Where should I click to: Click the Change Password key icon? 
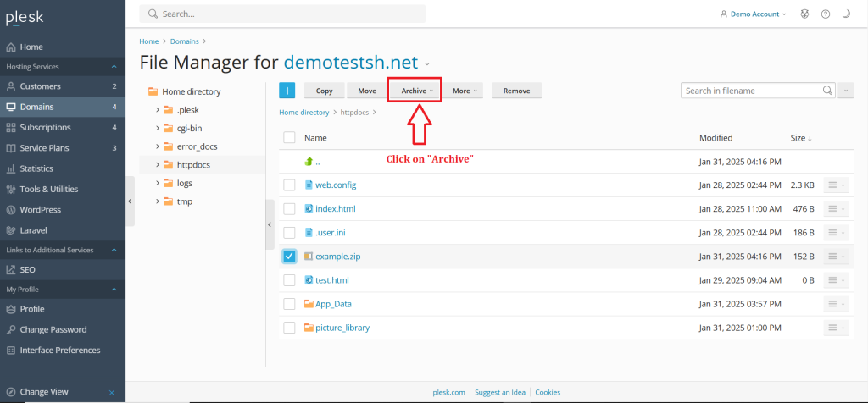(10, 329)
